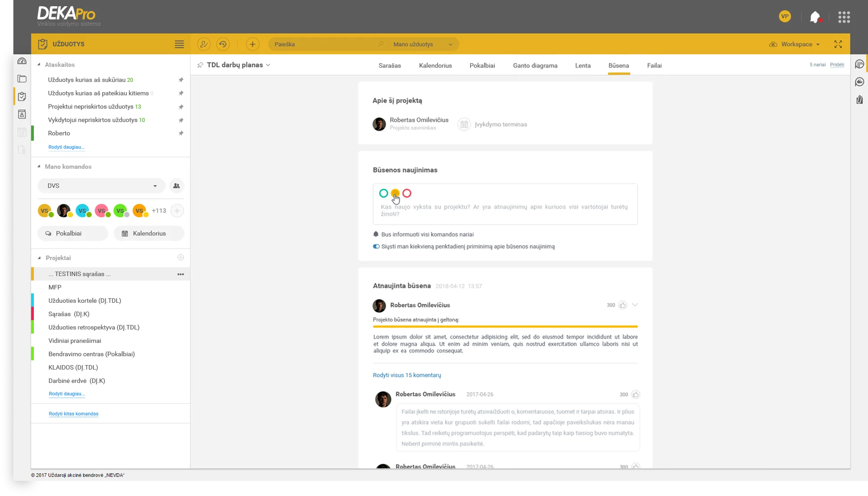Click team members icon beside DVS

[177, 186]
